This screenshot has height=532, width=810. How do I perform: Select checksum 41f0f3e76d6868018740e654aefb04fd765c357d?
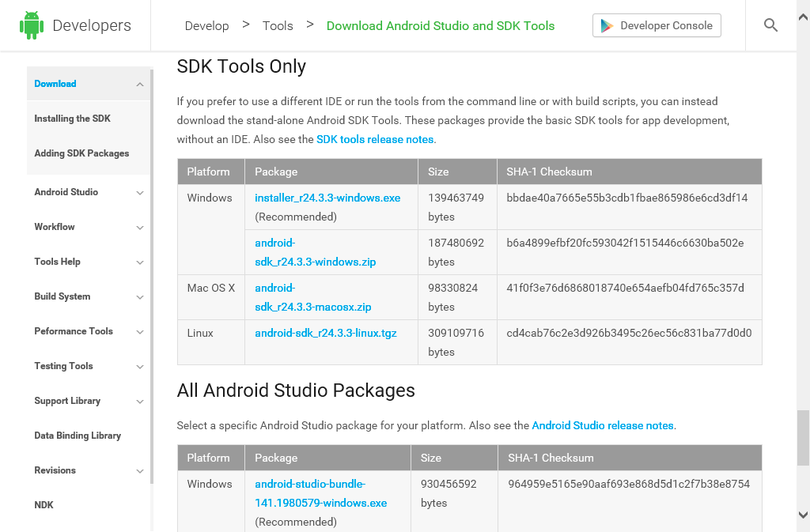coord(626,288)
